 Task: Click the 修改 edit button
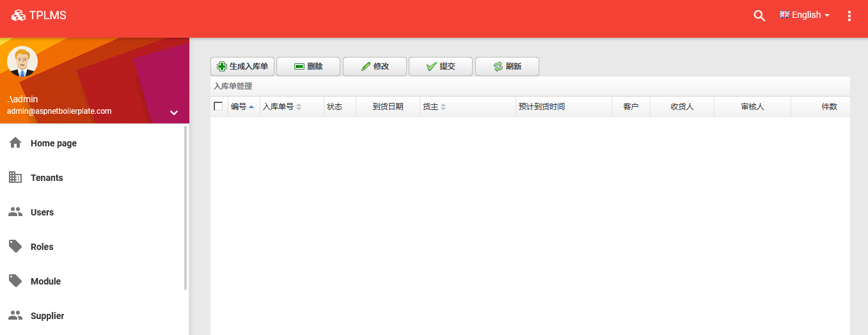click(x=375, y=66)
